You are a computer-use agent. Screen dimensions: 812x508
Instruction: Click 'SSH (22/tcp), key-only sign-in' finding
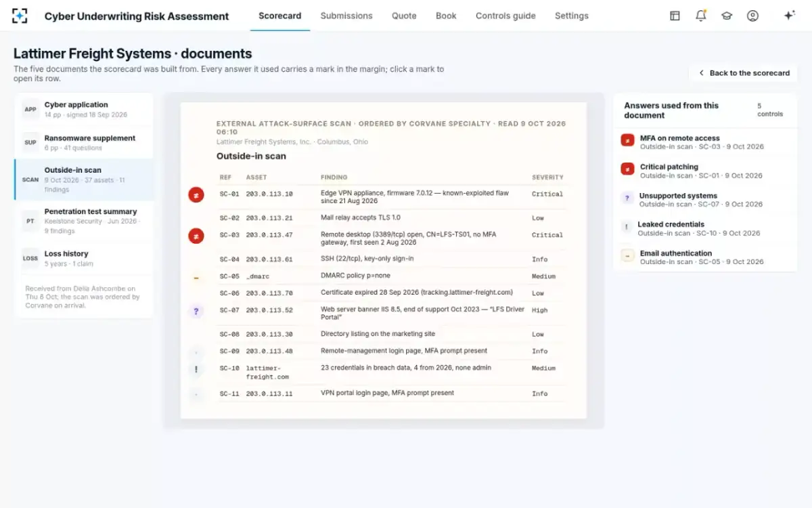(368, 259)
